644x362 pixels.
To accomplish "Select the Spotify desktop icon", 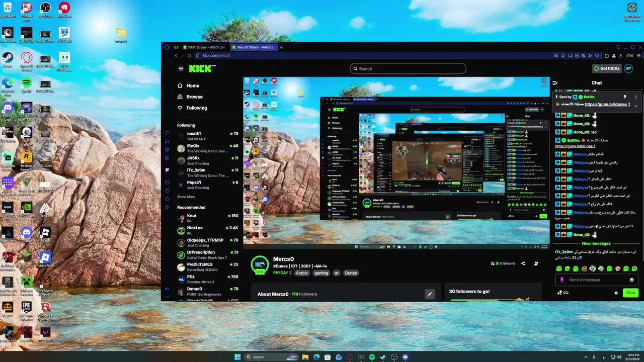I will [x=26, y=84].
